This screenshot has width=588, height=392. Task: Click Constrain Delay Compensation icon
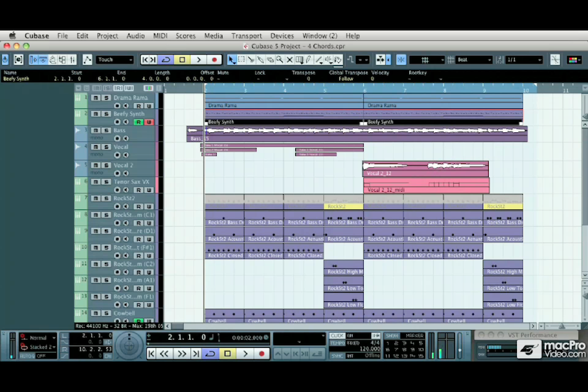point(18,59)
